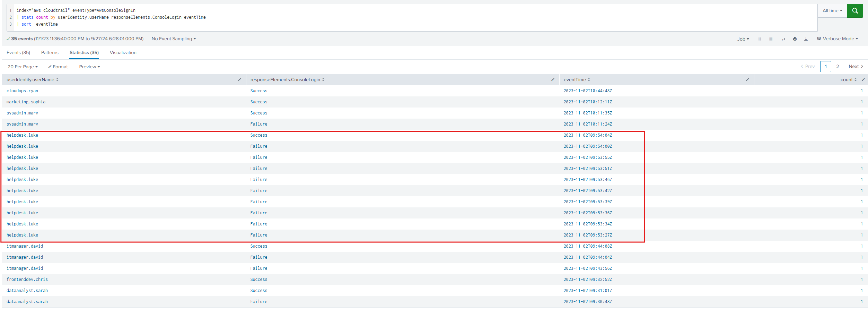Open the Job dropdown menu
The height and width of the screenshot is (309, 868).
743,39
